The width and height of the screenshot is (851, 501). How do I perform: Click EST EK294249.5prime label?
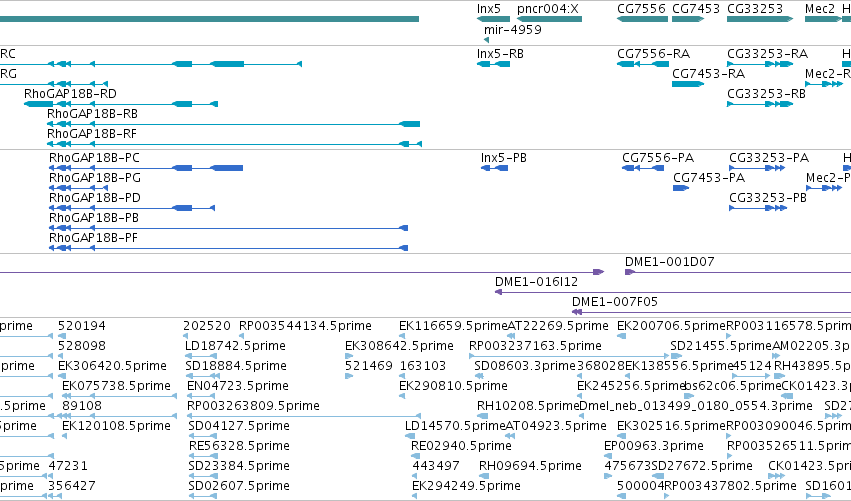coord(466,486)
